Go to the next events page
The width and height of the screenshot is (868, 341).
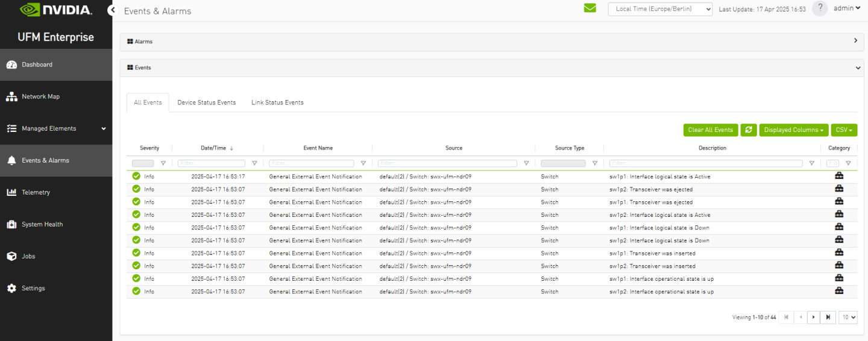pyautogui.click(x=814, y=318)
